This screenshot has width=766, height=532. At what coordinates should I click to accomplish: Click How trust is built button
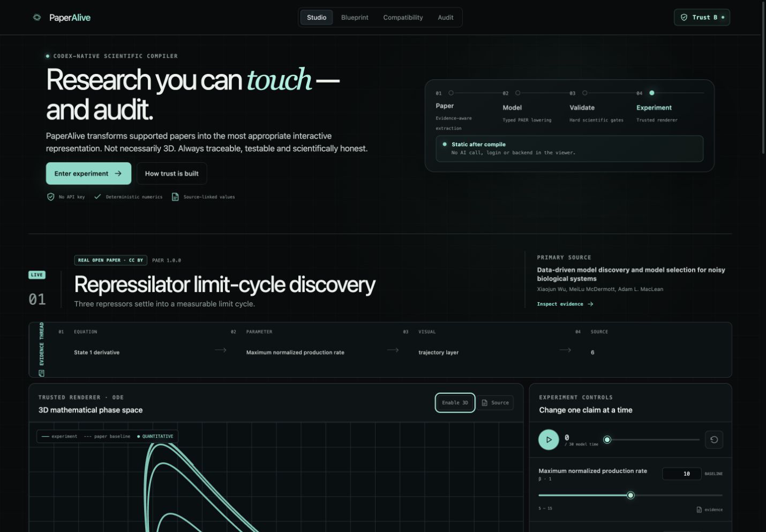pos(171,174)
